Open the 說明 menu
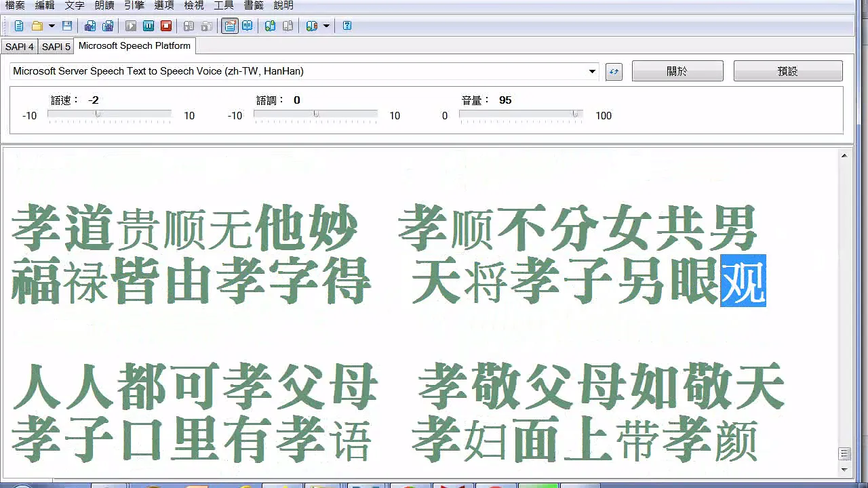 (283, 5)
